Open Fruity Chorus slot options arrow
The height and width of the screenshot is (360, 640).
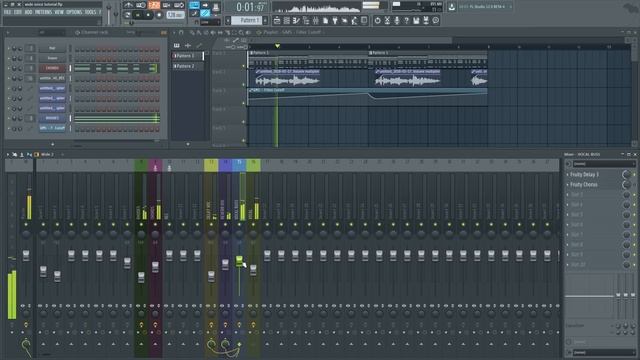[x=567, y=185]
